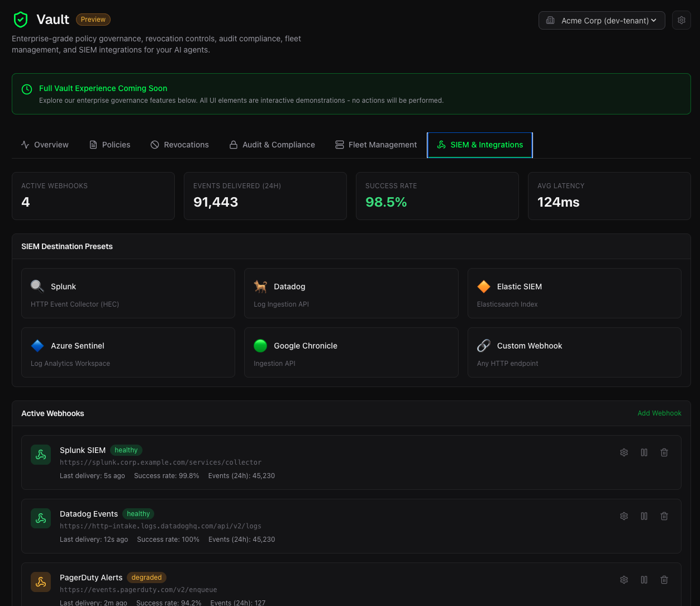
Task: Open settings for Splunk SIEM webhook
Action: (x=624, y=452)
